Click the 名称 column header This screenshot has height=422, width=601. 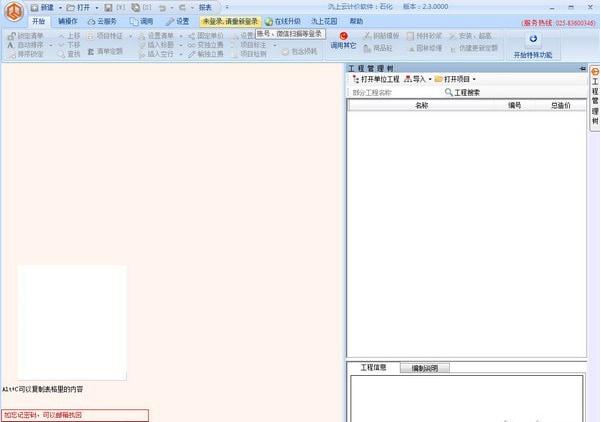click(x=421, y=105)
